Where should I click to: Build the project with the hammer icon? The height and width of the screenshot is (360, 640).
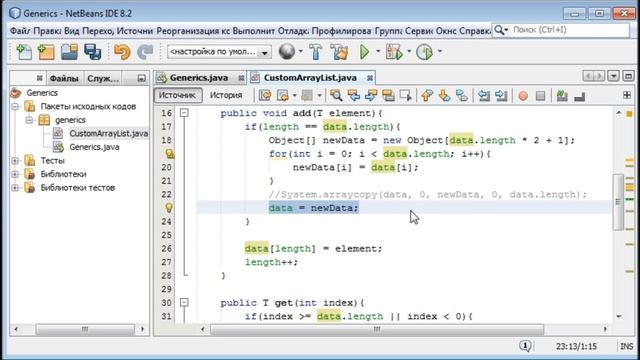click(316, 52)
